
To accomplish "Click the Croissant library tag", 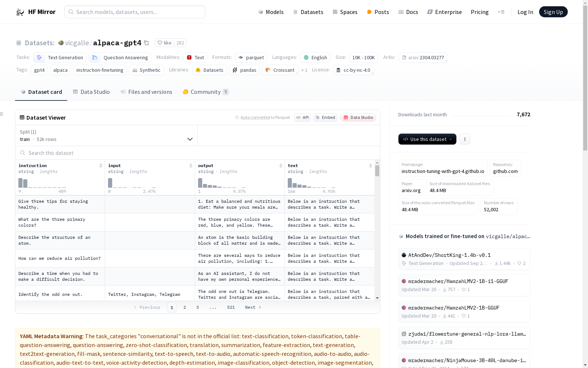I will [280, 70].
